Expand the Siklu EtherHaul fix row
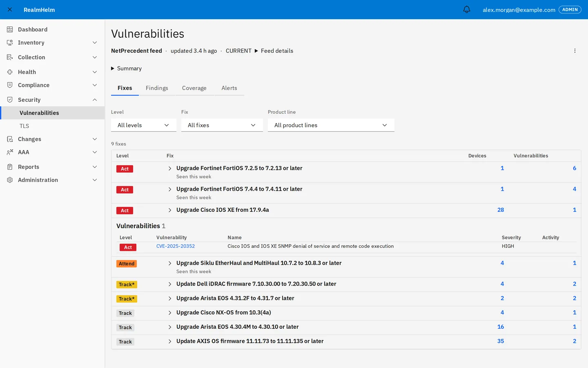Viewport: 588px width, 368px height. [x=170, y=263]
